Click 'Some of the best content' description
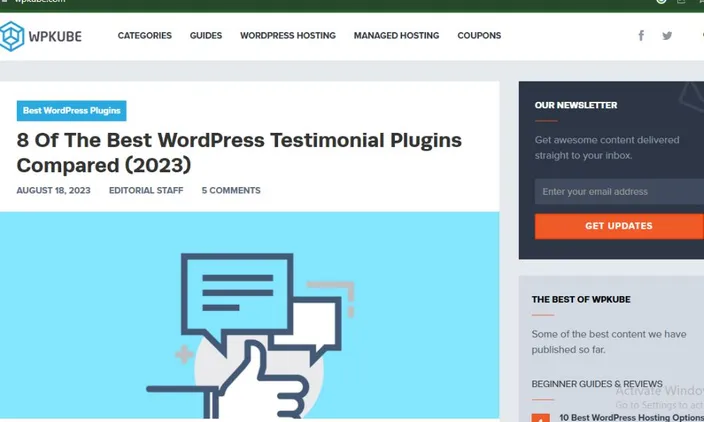 click(609, 342)
